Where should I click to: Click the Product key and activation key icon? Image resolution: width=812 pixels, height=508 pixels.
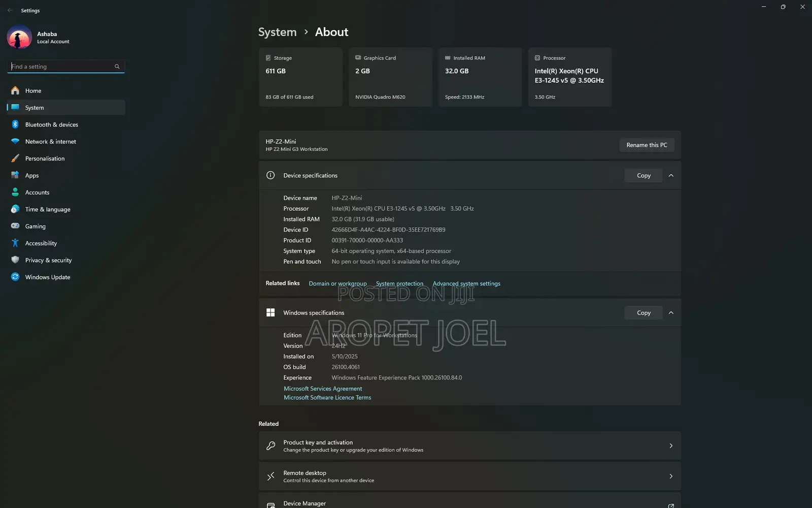tap(271, 446)
